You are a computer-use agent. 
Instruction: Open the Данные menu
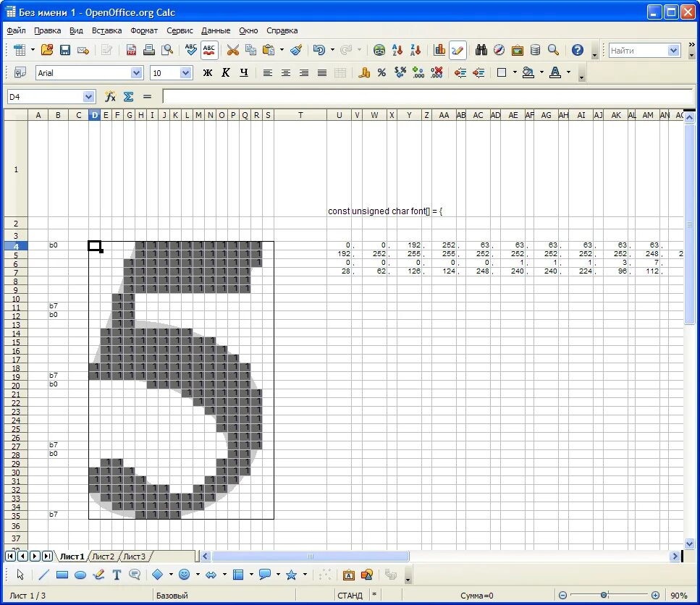(x=216, y=30)
